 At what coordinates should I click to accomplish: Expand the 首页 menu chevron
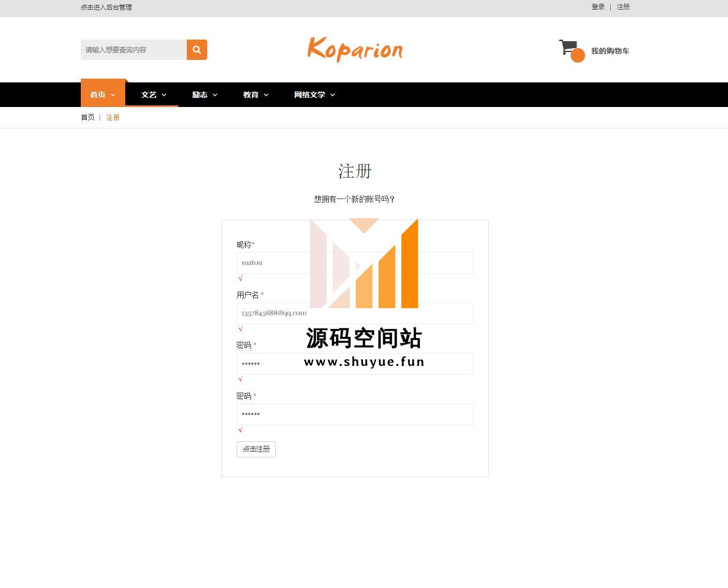click(113, 95)
